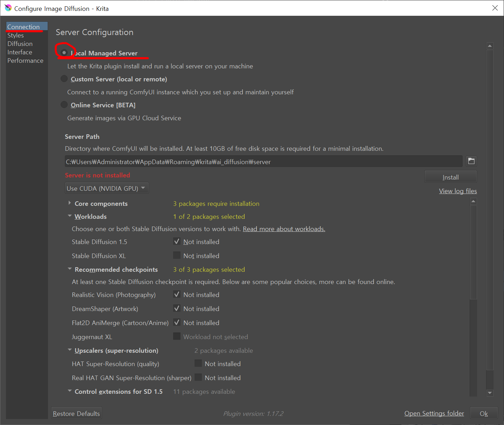Click the Krita logo in title bar

[8, 8]
